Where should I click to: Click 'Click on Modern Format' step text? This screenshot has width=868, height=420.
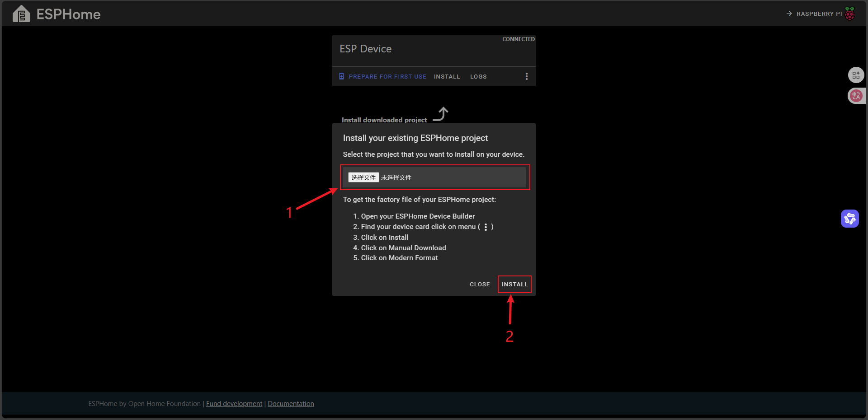point(399,258)
